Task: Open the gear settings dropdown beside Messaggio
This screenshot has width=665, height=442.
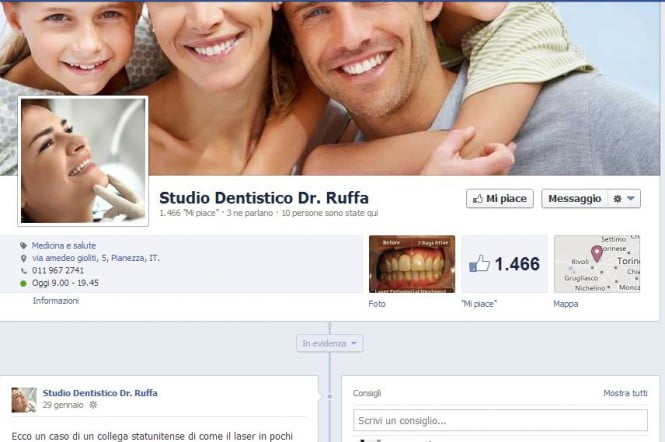Action: 625,199
